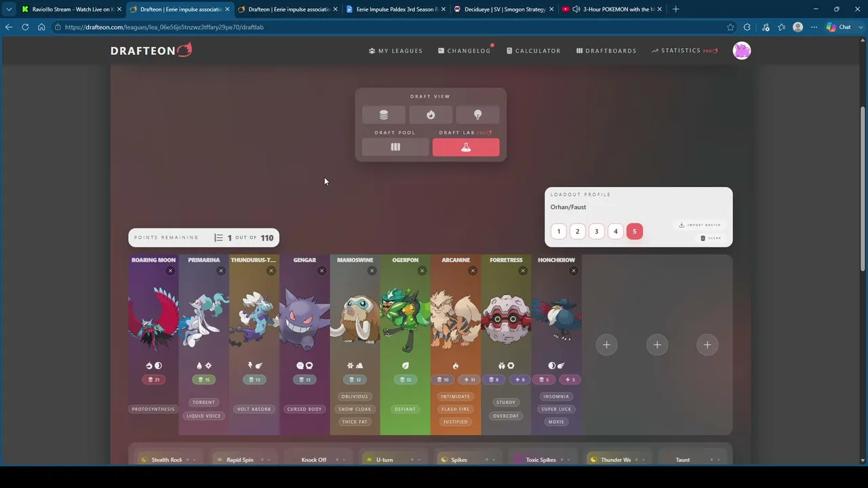Clear the loadout with Clear button
Screen dimensions: 868x488
[711, 238]
